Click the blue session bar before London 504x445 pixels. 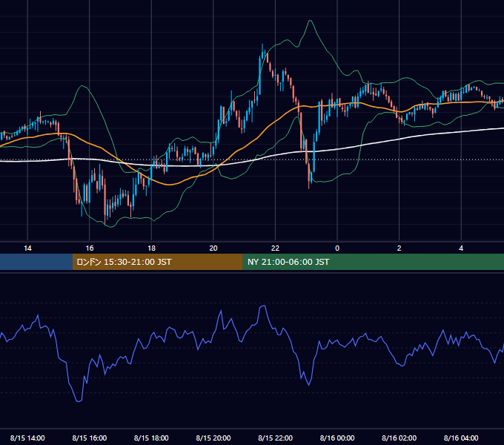(36, 262)
